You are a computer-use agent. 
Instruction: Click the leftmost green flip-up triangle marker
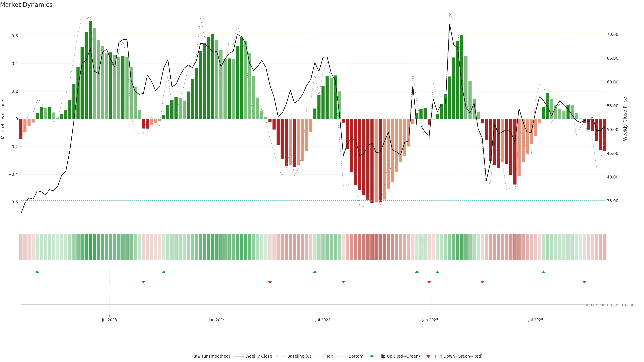pos(37,272)
